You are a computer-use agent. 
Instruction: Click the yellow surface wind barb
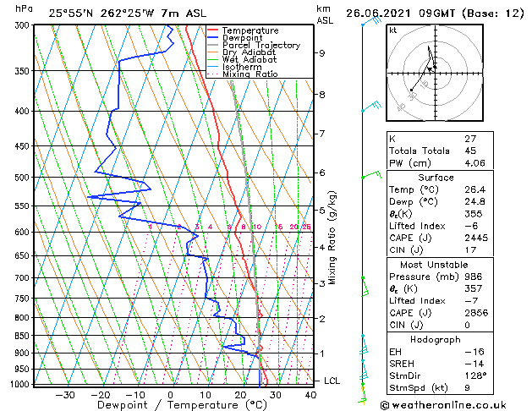coord(363,394)
